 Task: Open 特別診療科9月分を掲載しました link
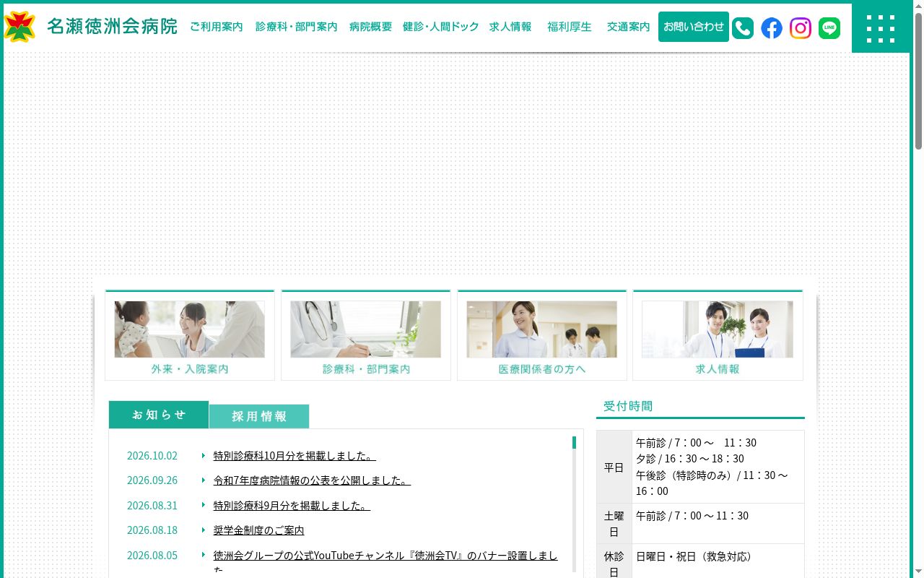point(292,506)
